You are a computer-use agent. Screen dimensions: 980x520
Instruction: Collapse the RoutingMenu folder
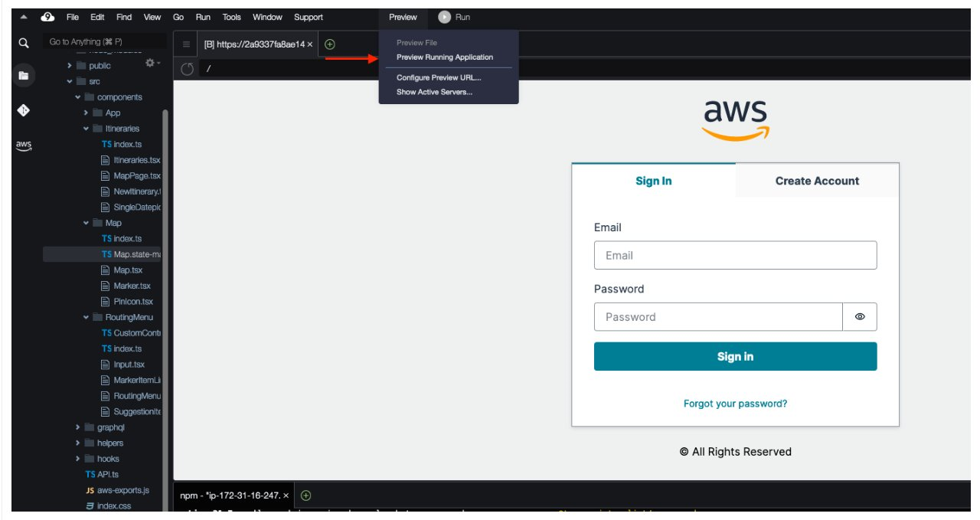pos(87,317)
